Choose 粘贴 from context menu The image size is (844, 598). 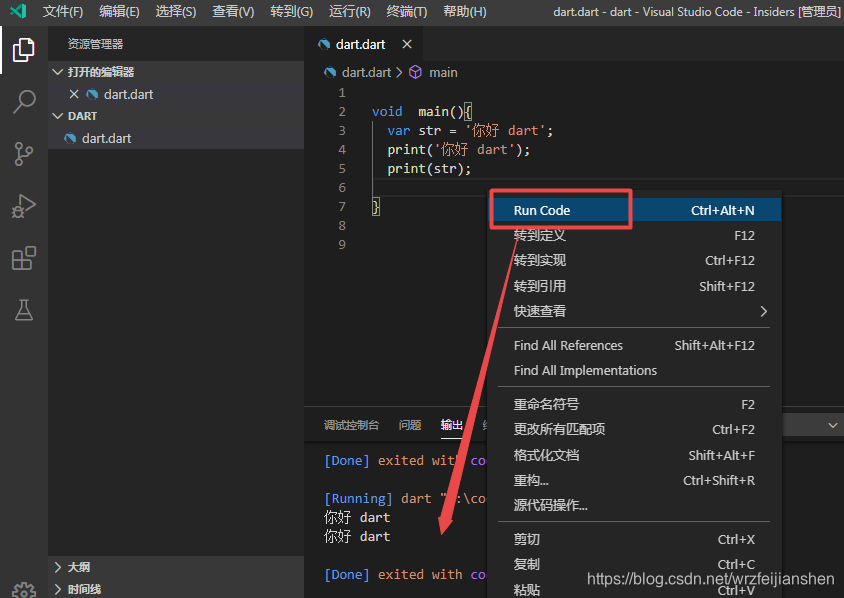(x=634, y=589)
